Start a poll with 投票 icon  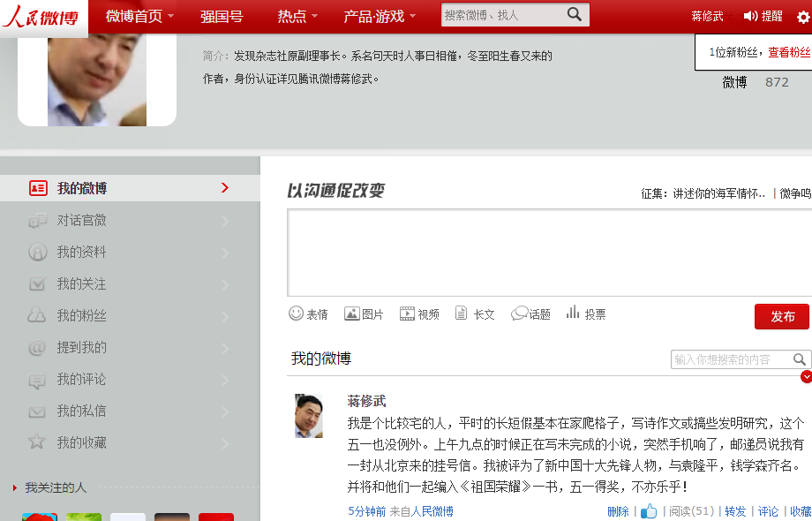point(573,313)
